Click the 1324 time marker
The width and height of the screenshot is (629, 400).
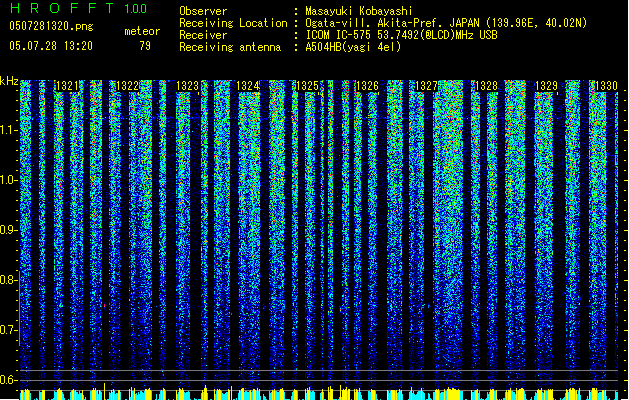[x=248, y=86]
